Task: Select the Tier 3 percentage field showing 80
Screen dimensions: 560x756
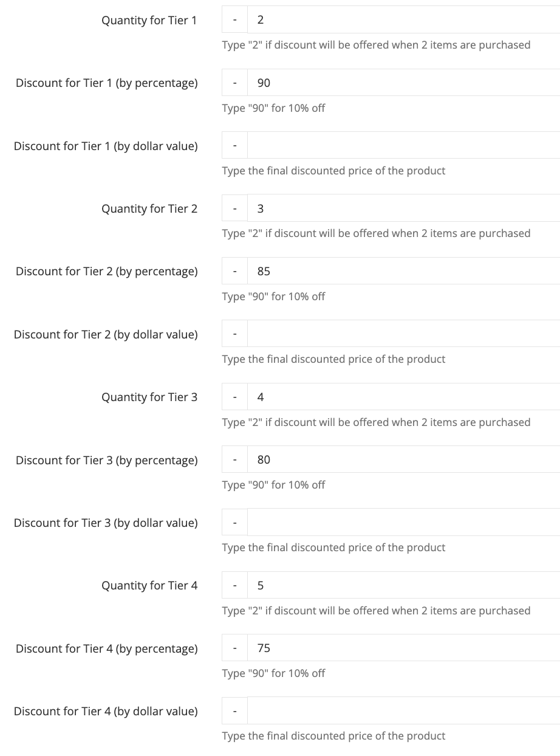Action: click(403, 459)
